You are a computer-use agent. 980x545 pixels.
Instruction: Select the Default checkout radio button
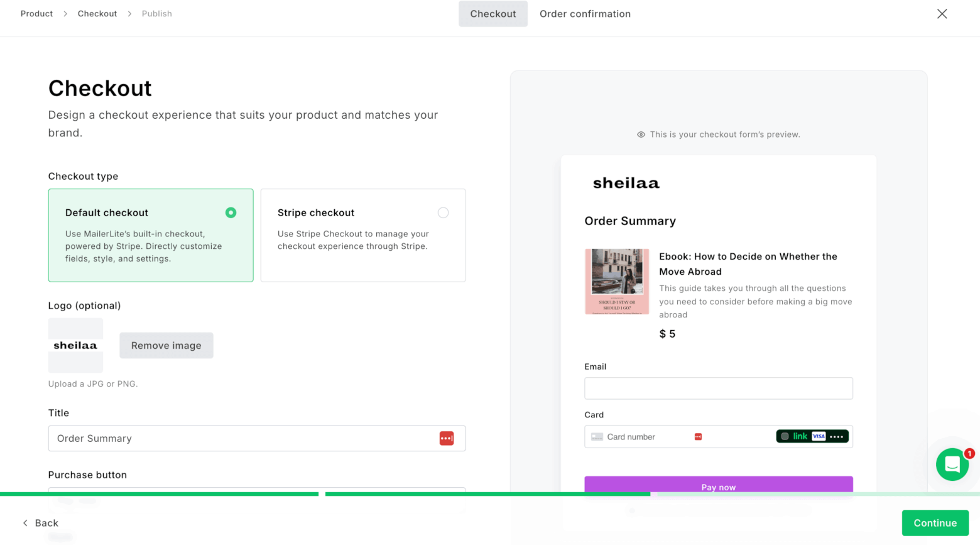point(231,212)
